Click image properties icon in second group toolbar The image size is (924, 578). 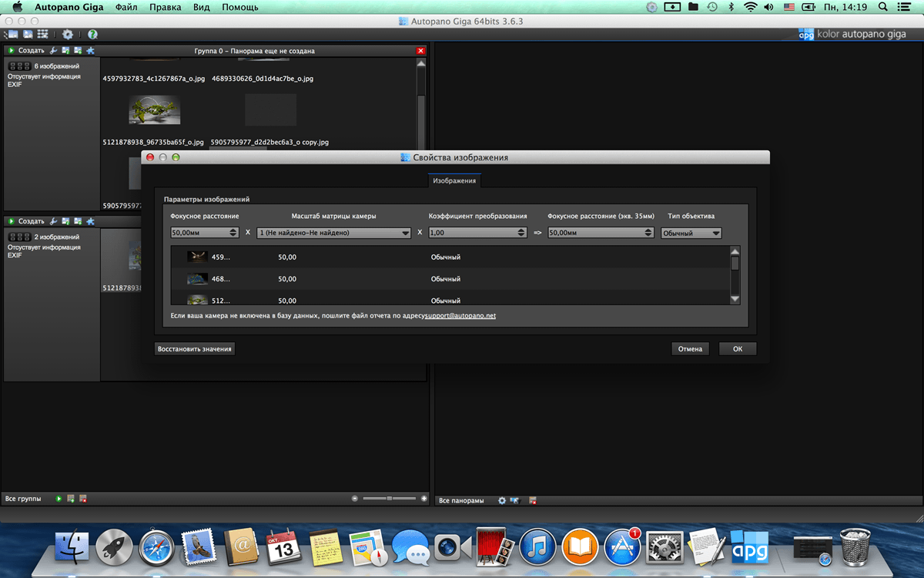click(x=66, y=221)
